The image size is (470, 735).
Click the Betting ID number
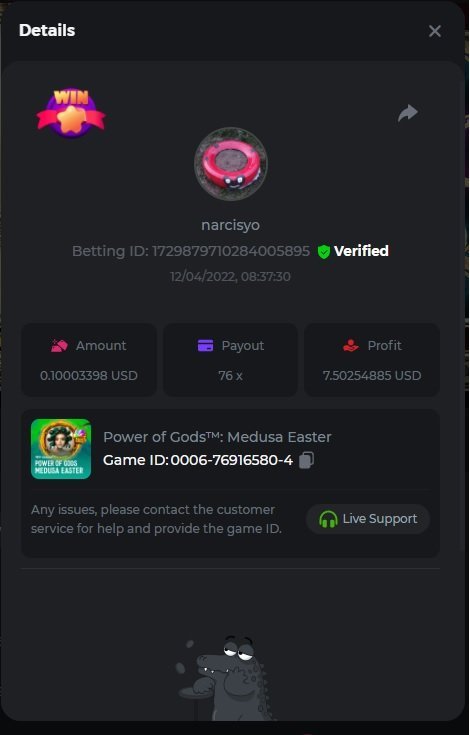coord(231,251)
